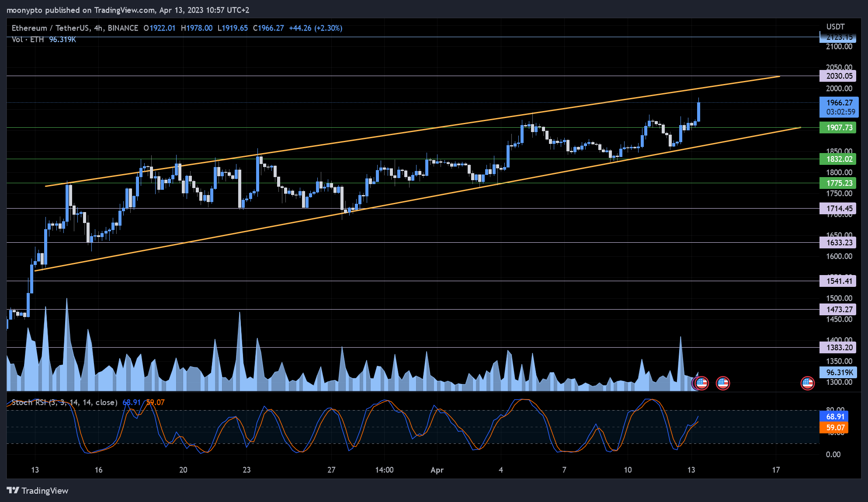Click the moonypto published header text

pyautogui.click(x=128, y=10)
